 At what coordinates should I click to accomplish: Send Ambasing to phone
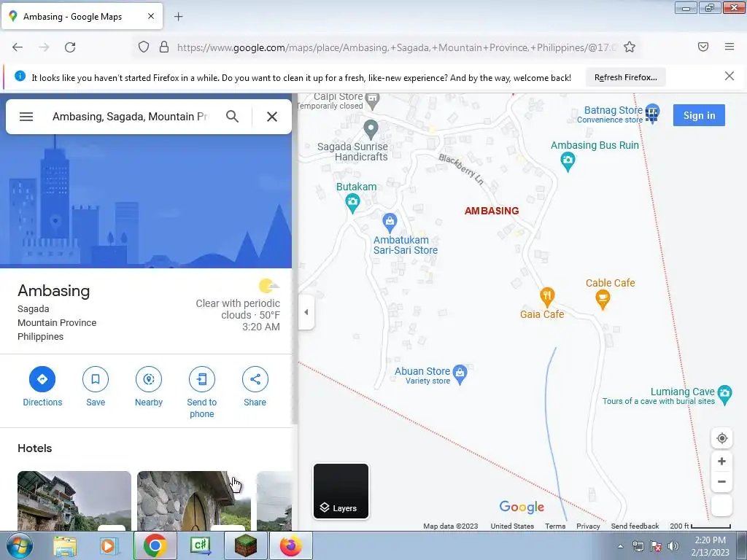[x=202, y=392]
